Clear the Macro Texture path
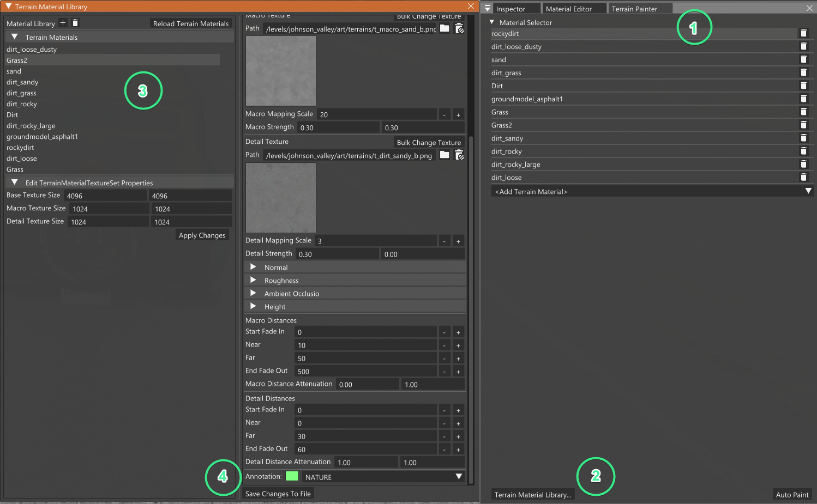This screenshot has height=504, width=817. tap(459, 28)
